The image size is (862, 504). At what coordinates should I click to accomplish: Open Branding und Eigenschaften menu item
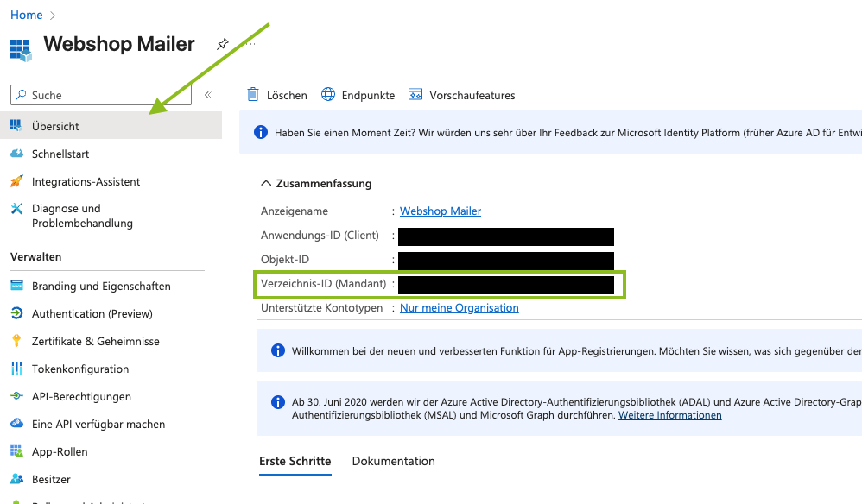coord(101,286)
